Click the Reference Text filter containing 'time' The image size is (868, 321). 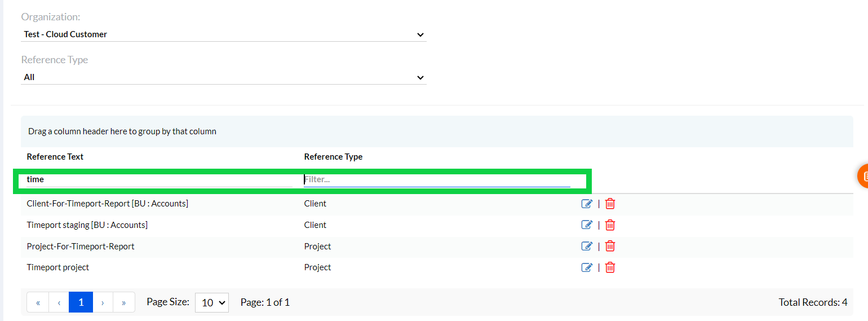pos(160,179)
